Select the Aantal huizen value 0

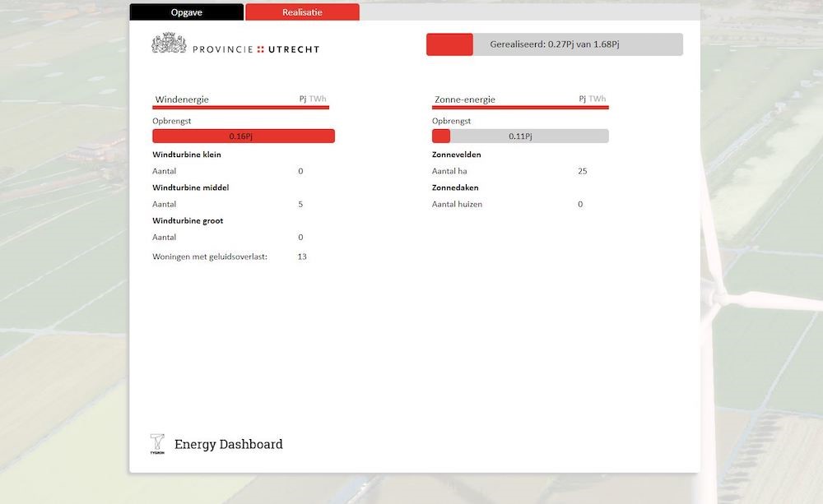point(580,204)
